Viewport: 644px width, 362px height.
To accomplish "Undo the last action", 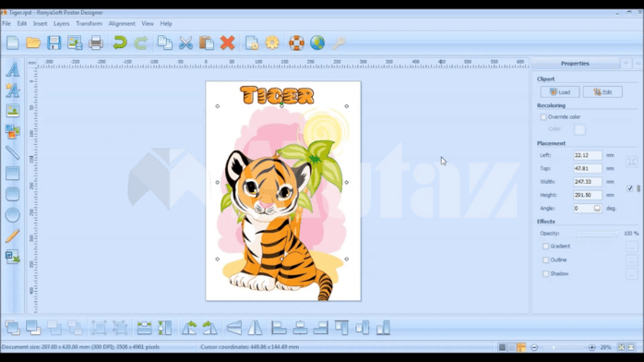I will click(x=120, y=42).
